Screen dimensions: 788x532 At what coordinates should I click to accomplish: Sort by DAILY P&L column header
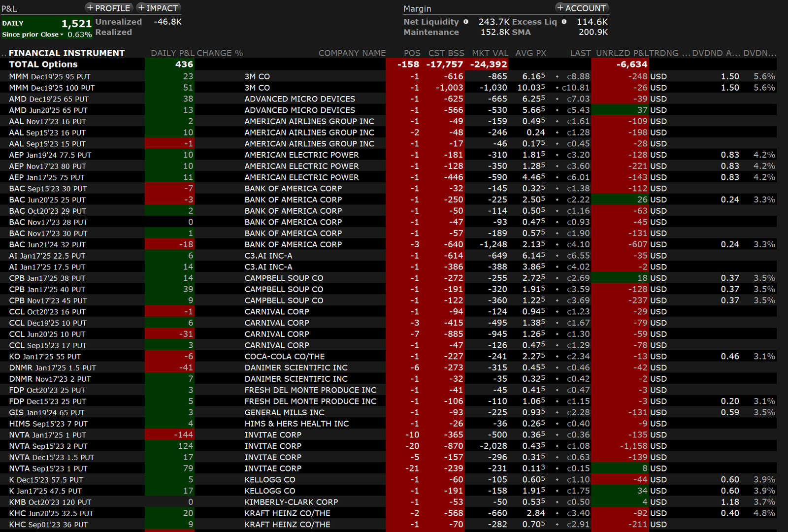172,53
